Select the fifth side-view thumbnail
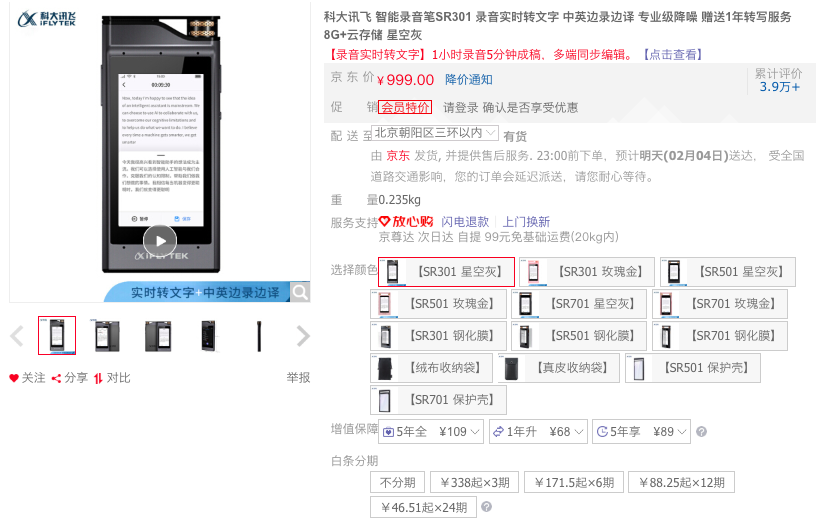 (x=259, y=336)
